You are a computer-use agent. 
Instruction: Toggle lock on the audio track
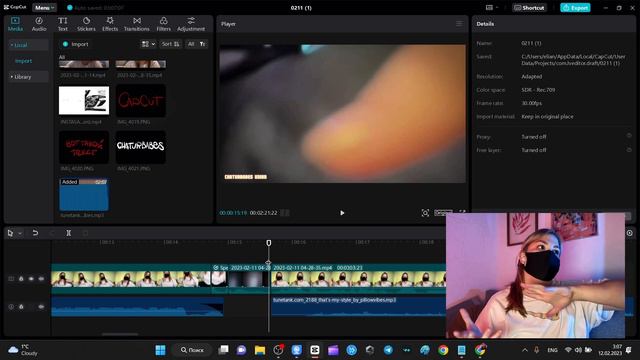click(x=21, y=307)
